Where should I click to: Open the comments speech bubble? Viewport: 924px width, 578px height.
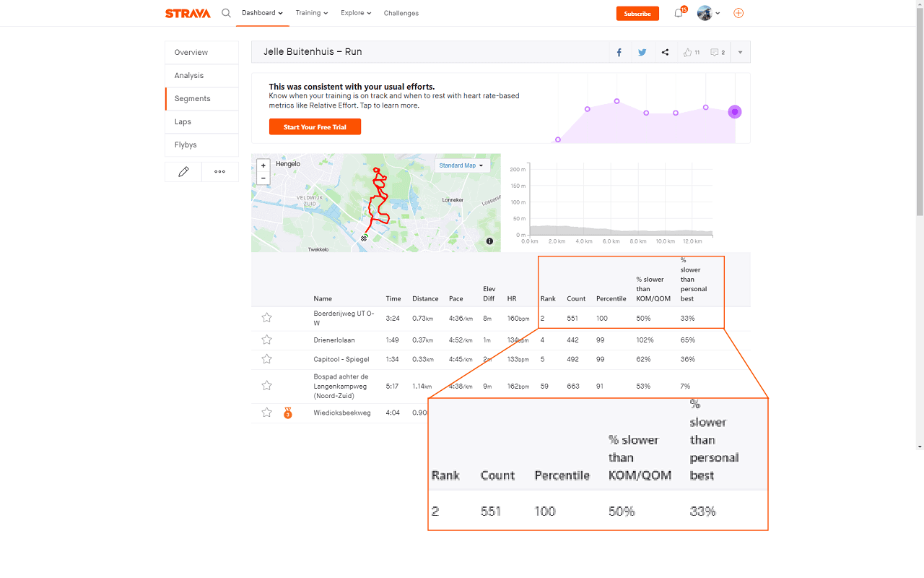pyautogui.click(x=714, y=52)
